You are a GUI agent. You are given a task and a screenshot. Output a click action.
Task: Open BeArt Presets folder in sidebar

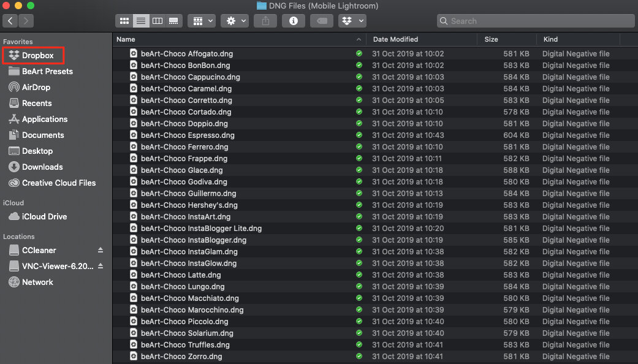pos(40,71)
